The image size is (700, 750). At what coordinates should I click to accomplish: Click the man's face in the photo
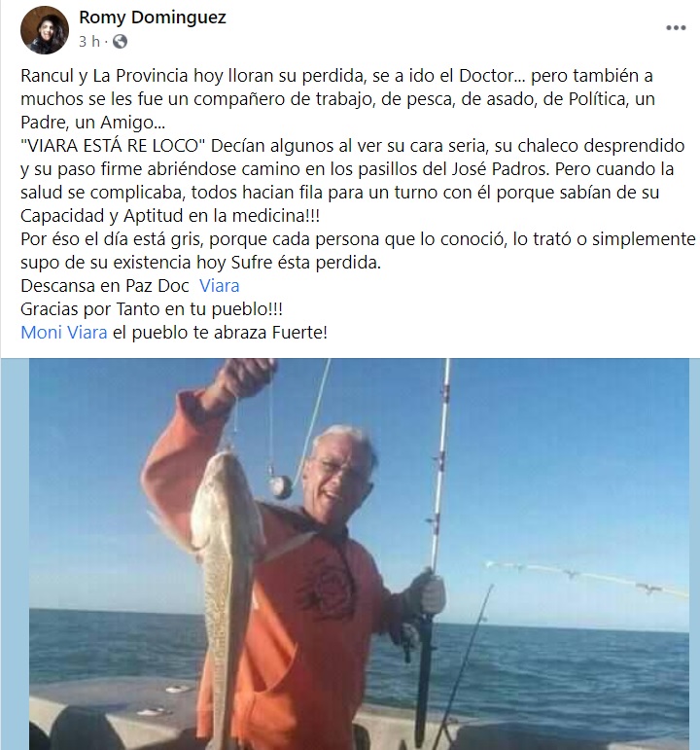coord(339,474)
